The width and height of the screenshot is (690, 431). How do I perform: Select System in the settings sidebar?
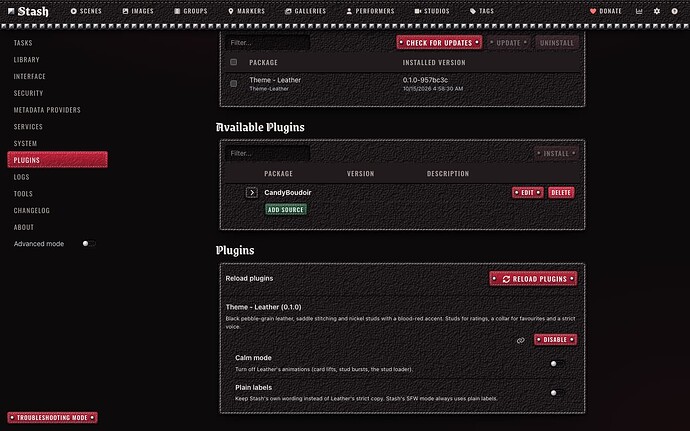57,143
